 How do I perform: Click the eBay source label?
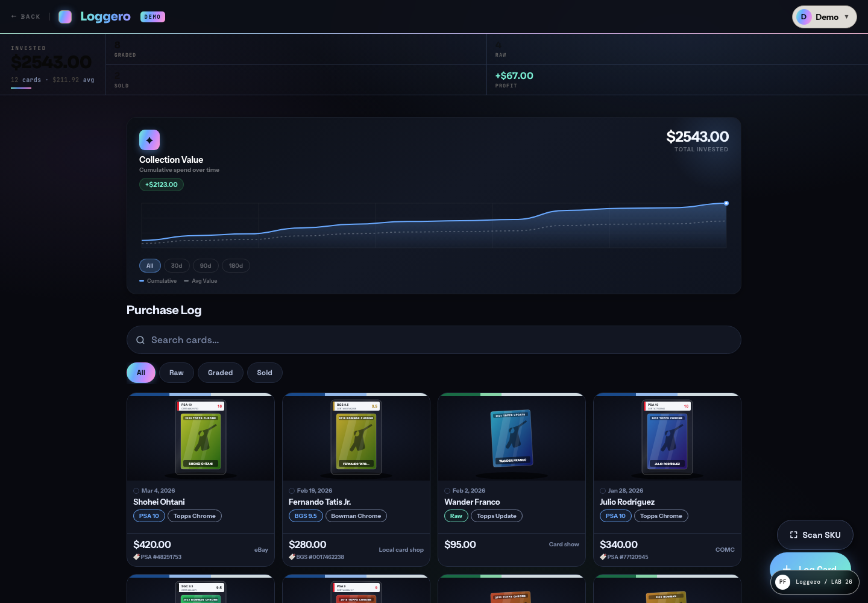point(261,550)
